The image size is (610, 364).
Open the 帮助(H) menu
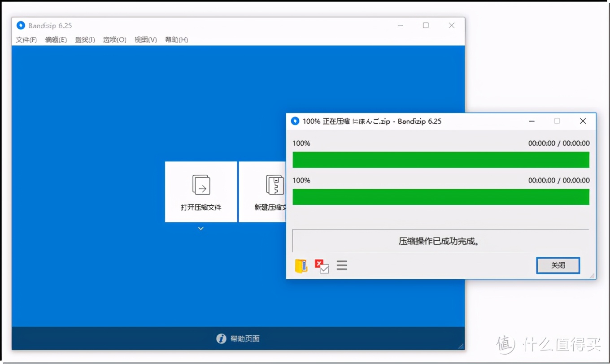tap(176, 39)
